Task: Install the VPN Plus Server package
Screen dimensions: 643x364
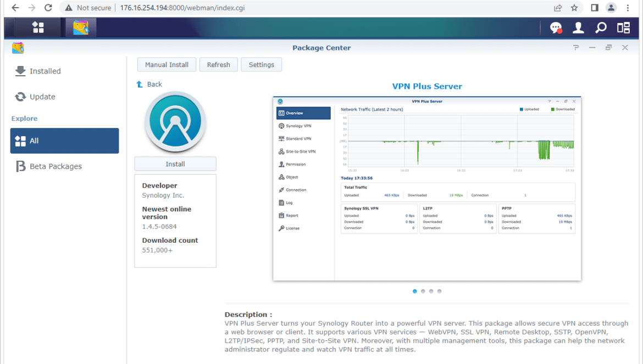Action: 175,164
